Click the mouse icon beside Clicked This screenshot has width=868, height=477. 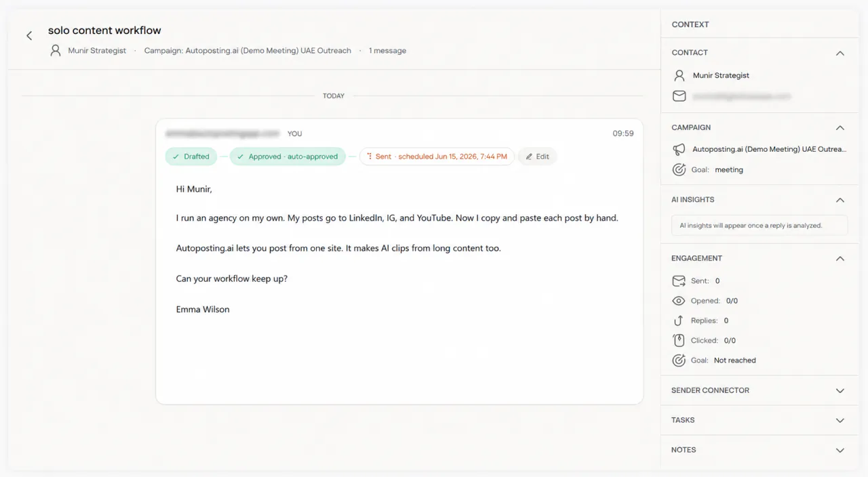(679, 340)
